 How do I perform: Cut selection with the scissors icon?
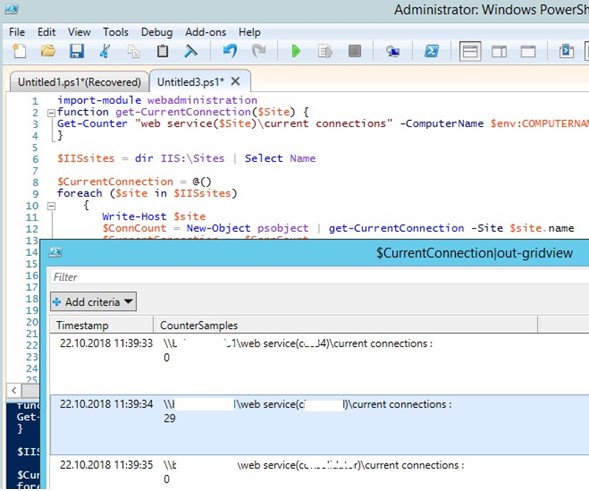pyautogui.click(x=105, y=51)
